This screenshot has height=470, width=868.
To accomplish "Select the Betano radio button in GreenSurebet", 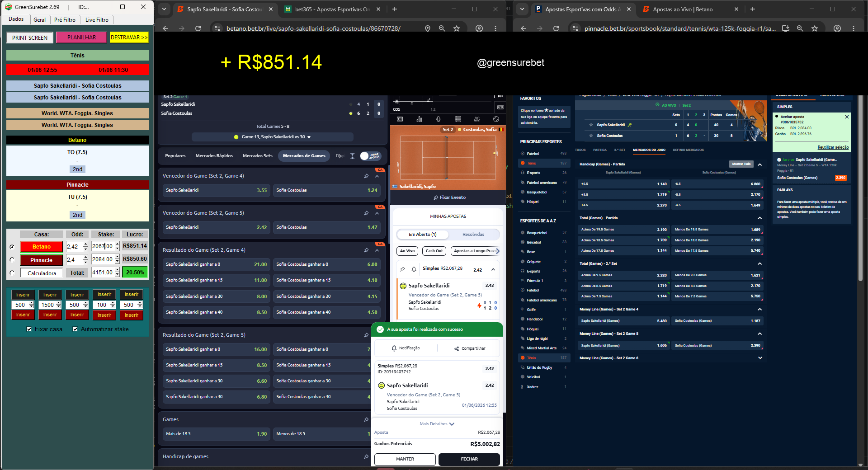I will point(12,247).
